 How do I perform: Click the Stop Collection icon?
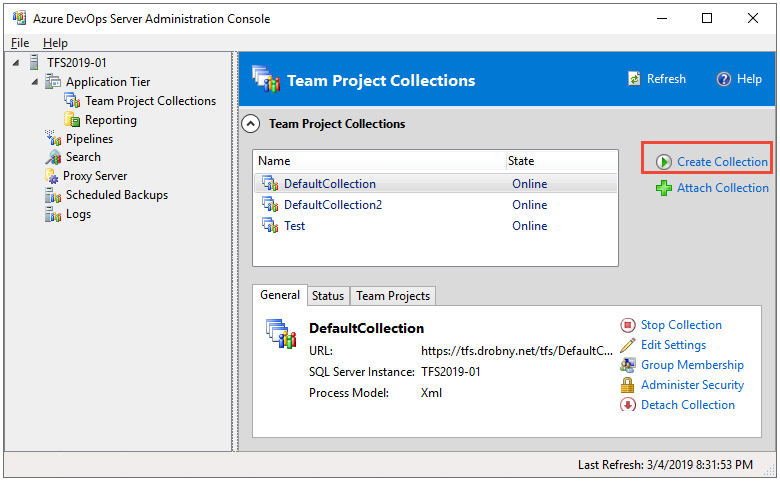click(628, 325)
